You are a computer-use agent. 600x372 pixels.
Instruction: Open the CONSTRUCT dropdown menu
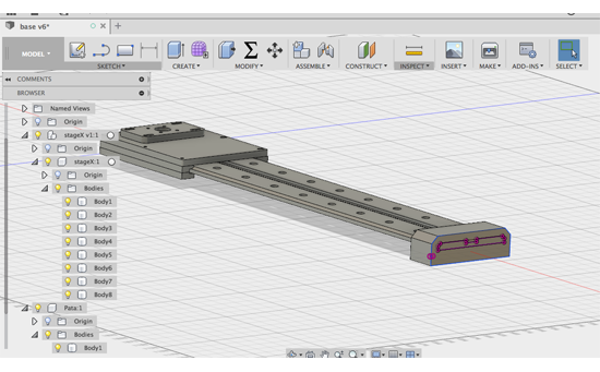coord(366,66)
